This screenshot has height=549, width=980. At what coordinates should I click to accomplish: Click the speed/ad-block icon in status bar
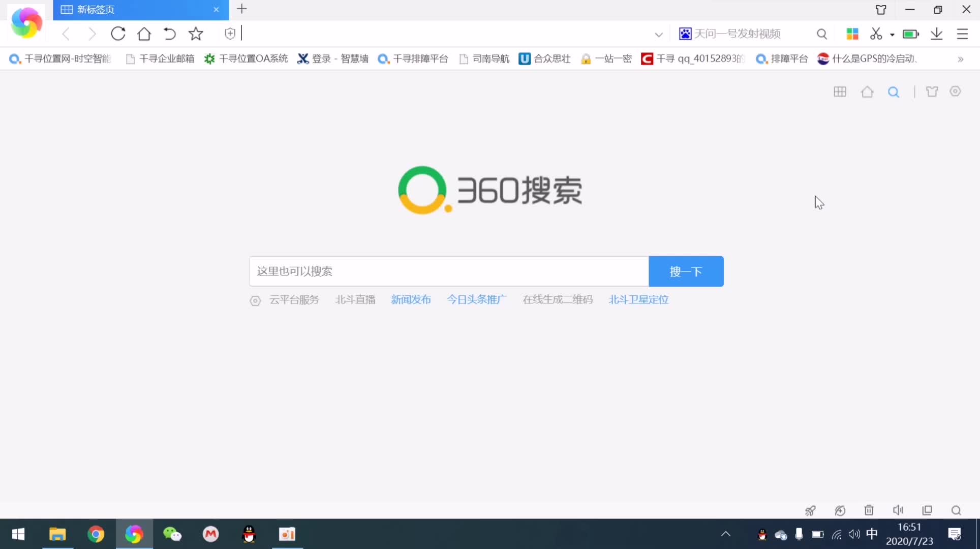[840, 510]
